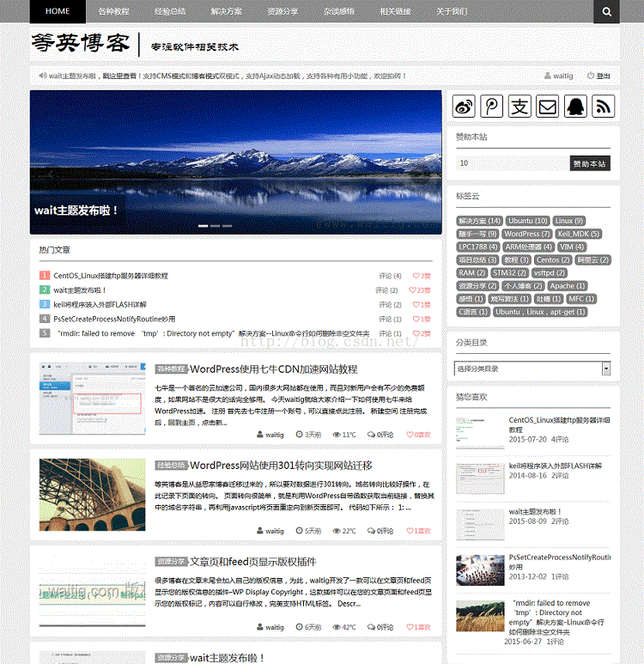Image resolution: width=644 pixels, height=664 pixels.
Task: Click heart on 七牛CDN article
Action: 410,435
